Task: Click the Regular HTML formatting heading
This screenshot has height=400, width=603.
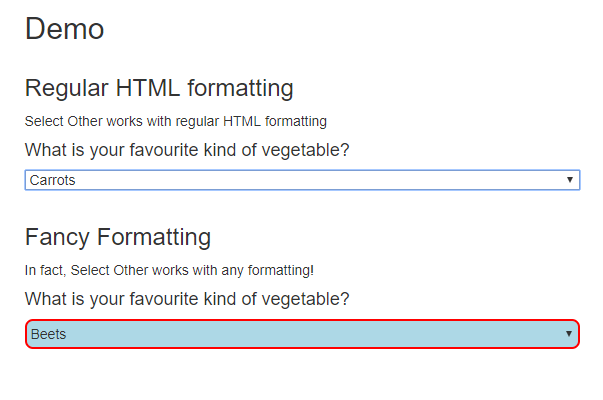Action: (159, 88)
